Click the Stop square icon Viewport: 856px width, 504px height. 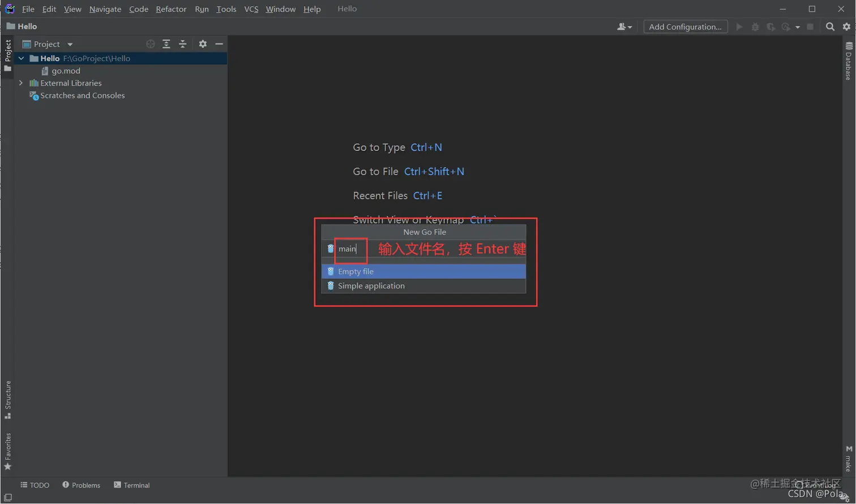coord(810,27)
